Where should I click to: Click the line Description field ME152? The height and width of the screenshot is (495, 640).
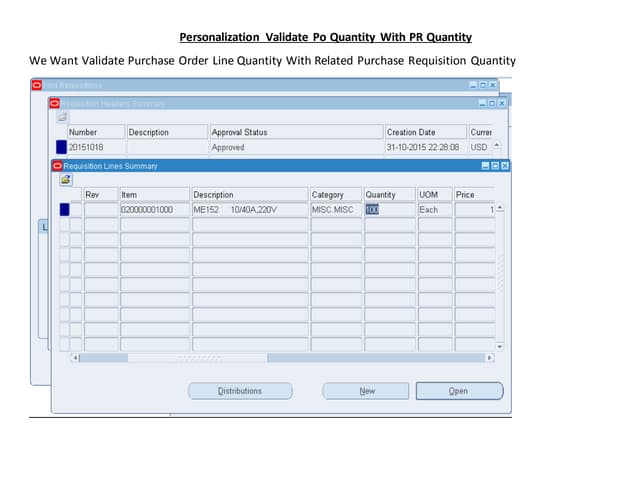[x=250, y=209]
